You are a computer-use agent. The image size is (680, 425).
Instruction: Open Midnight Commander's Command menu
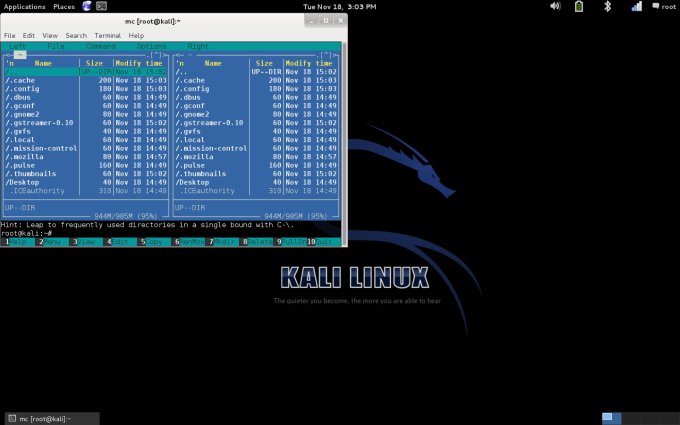click(100, 46)
